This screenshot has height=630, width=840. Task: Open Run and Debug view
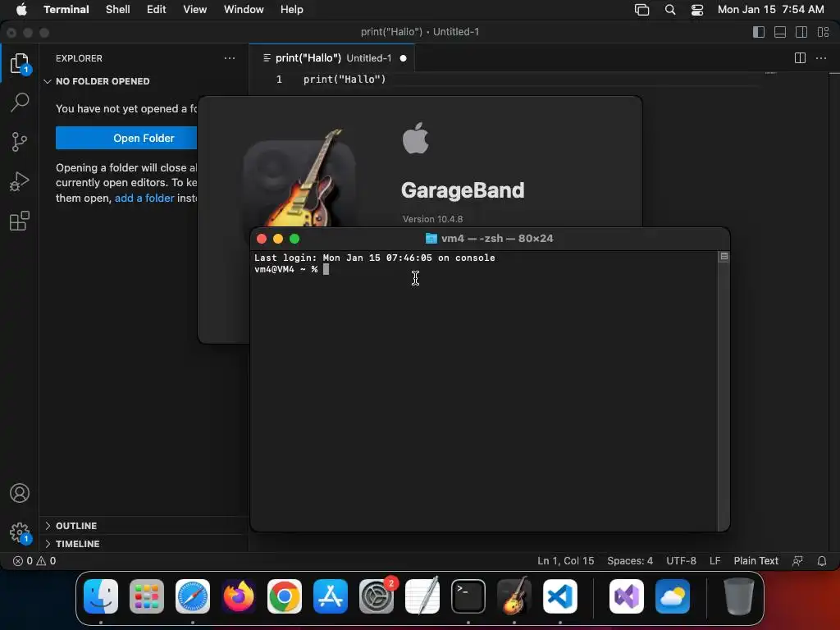pos(20,181)
